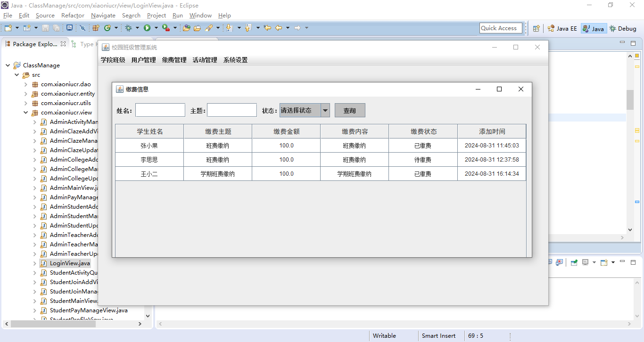Open the 用户管理 menu

pyautogui.click(x=144, y=60)
